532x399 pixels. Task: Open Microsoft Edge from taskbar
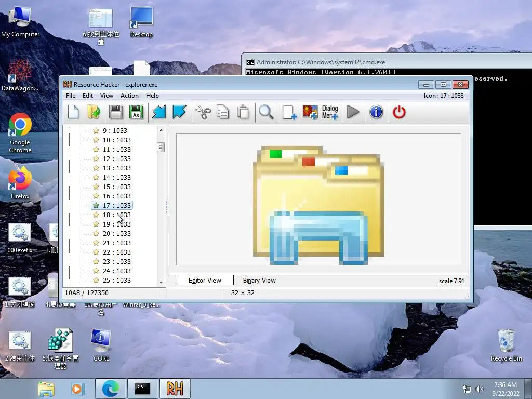[x=111, y=389]
